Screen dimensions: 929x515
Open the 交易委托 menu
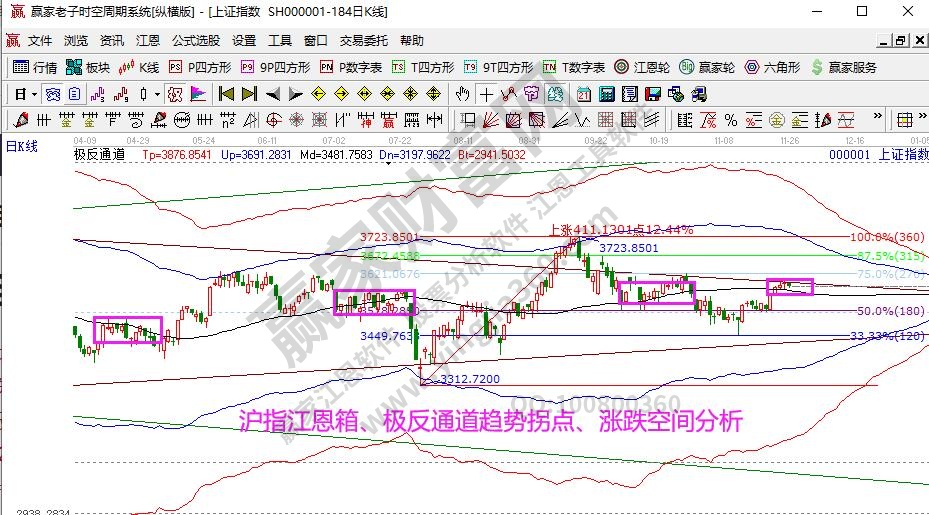click(364, 41)
